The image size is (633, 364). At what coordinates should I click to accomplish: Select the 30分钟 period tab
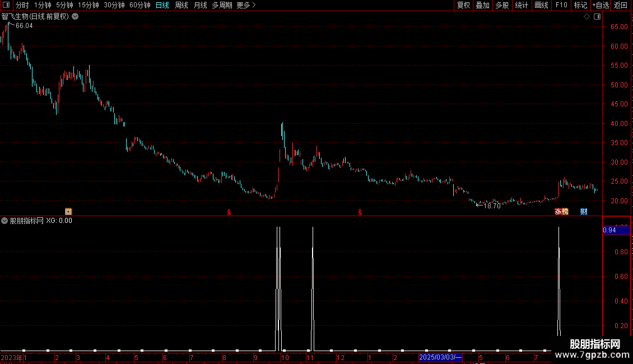114,5
